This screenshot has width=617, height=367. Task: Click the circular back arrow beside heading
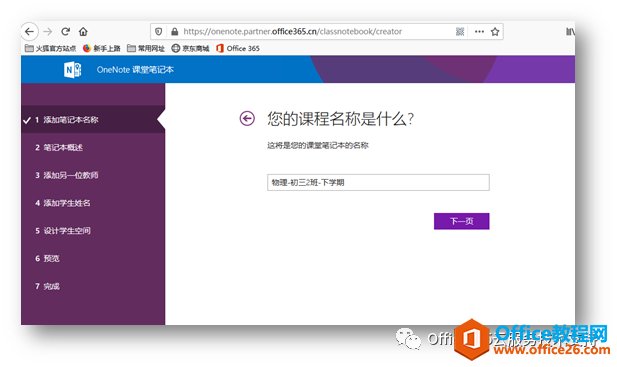[x=247, y=118]
